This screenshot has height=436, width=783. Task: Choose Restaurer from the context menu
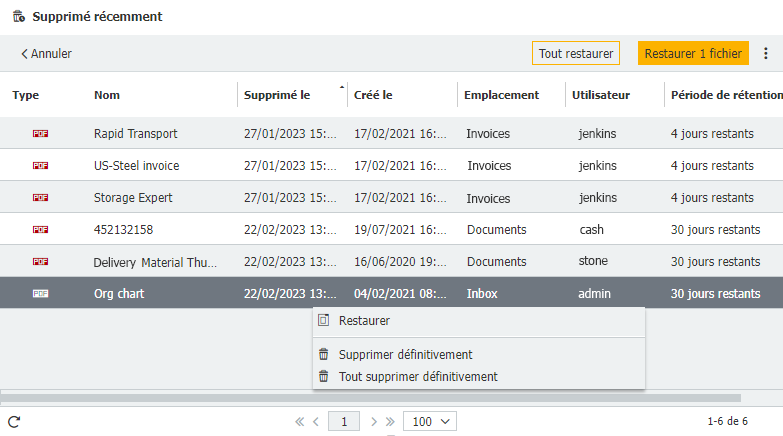point(364,321)
